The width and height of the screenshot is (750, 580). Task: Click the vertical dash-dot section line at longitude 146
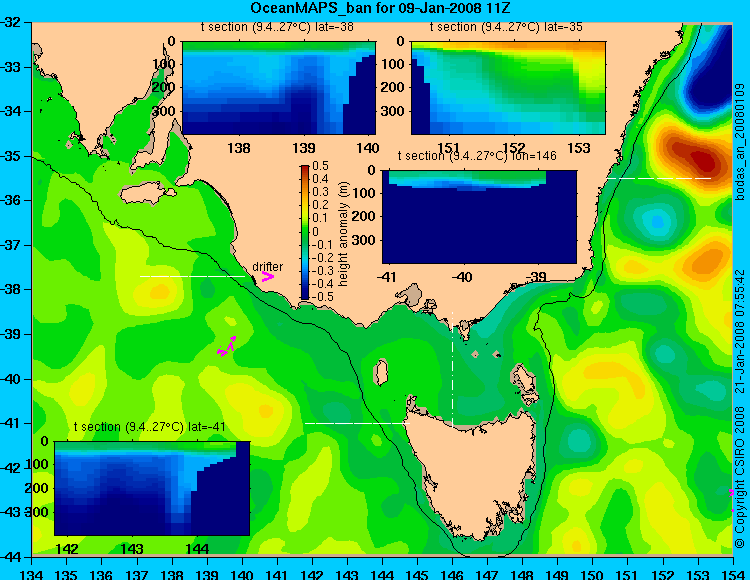click(452, 369)
